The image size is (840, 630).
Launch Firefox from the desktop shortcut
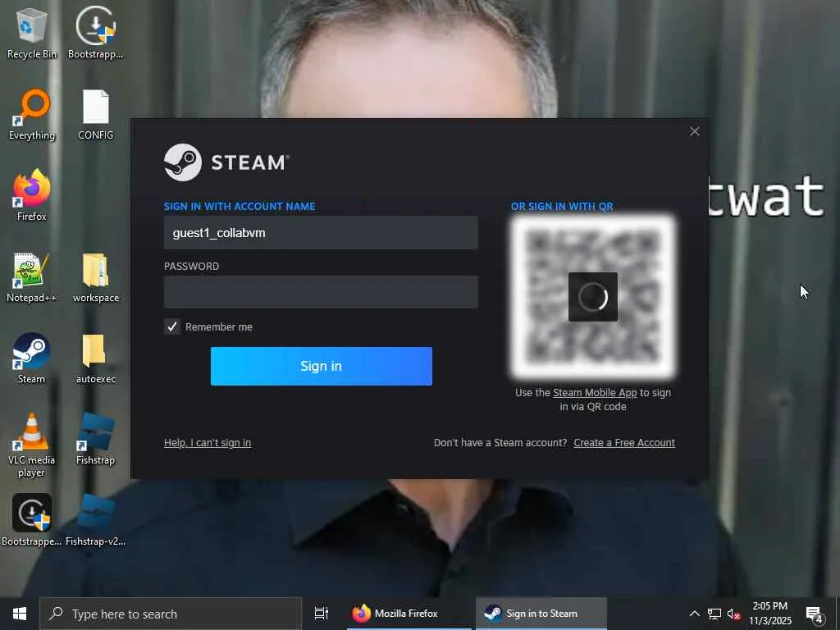[32, 195]
